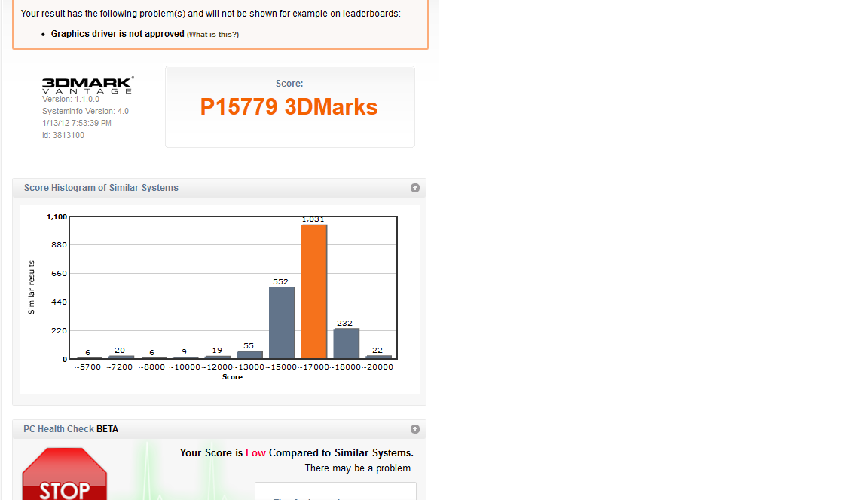Click the result id 3813100 text
This screenshot has width=868, height=500.
coord(63,136)
